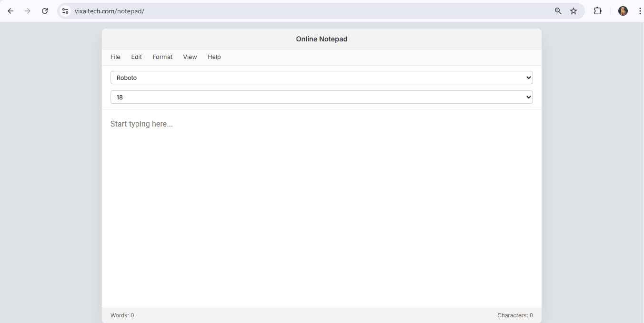The width and height of the screenshot is (644, 323).
Task: Open the Help menu
Action: tap(214, 57)
